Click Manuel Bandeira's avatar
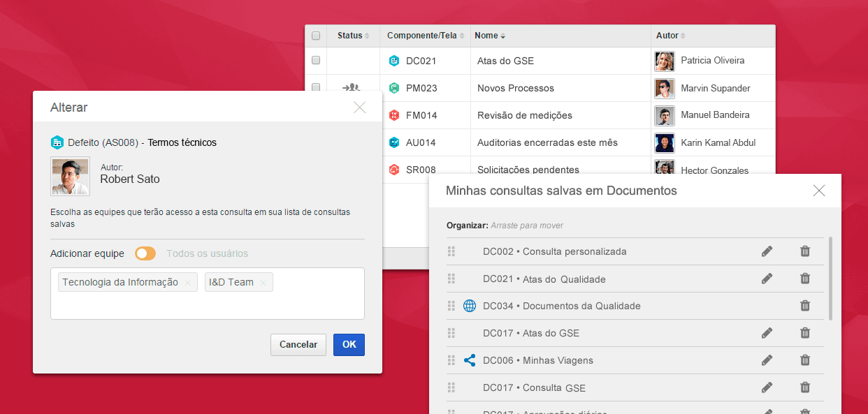This screenshot has width=868, height=414. [x=665, y=116]
